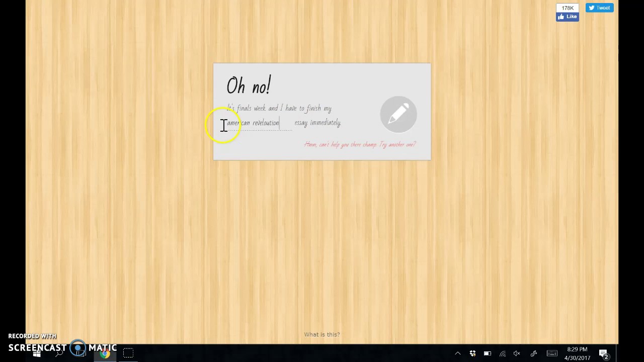Show hidden system tray icons
Screen dimensions: 644x362
(458, 353)
